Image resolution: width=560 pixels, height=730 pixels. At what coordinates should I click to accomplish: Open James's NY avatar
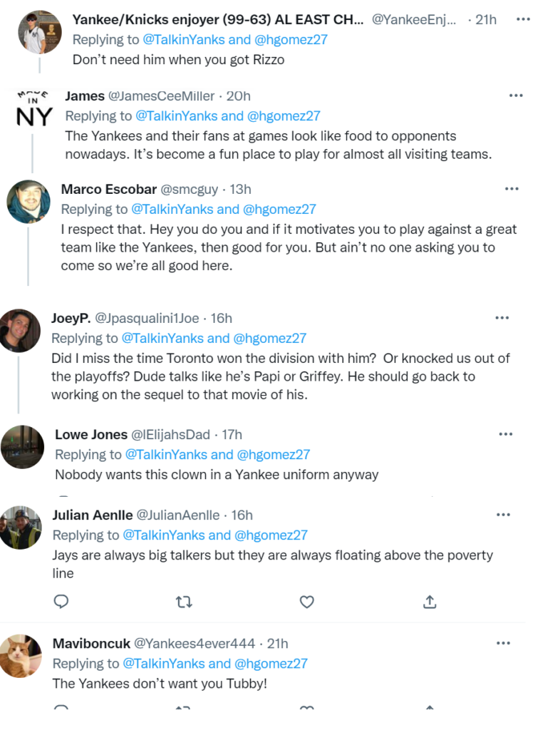click(33, 109)
